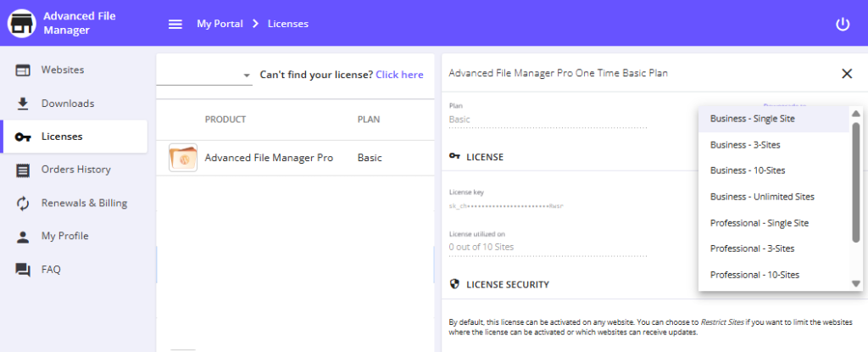
Task: Select Professional - 3-Sites option
Action: tap(774, 249)
